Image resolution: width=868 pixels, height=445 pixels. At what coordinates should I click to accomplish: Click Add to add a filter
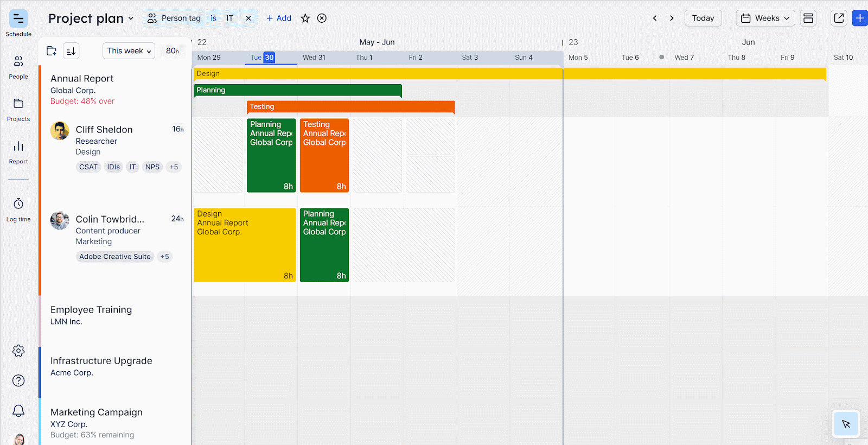[279, 18]
